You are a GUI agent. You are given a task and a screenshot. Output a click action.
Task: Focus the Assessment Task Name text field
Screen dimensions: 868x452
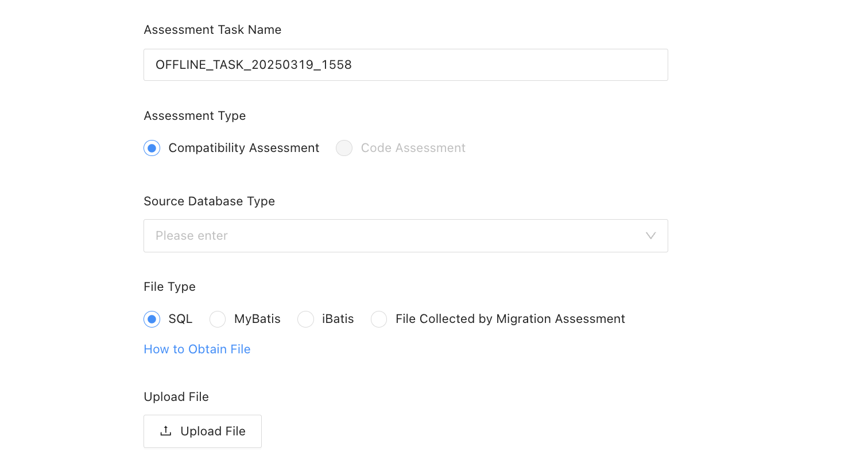pyautogui.click(x=405, y=65)
